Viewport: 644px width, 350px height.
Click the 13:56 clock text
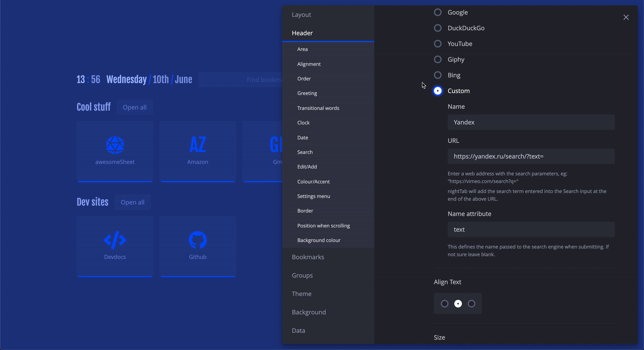[x=88, y=79]
